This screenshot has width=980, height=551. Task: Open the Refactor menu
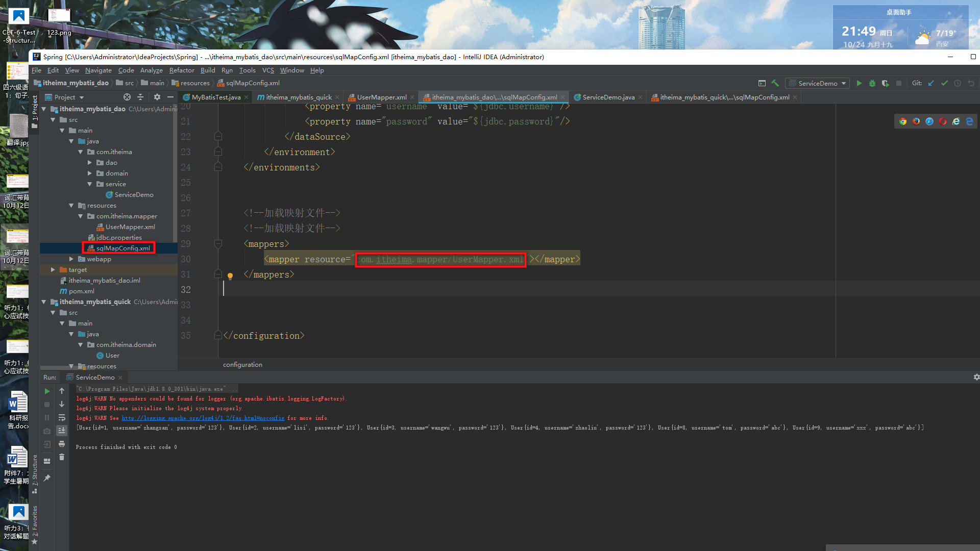click(182, 70)
